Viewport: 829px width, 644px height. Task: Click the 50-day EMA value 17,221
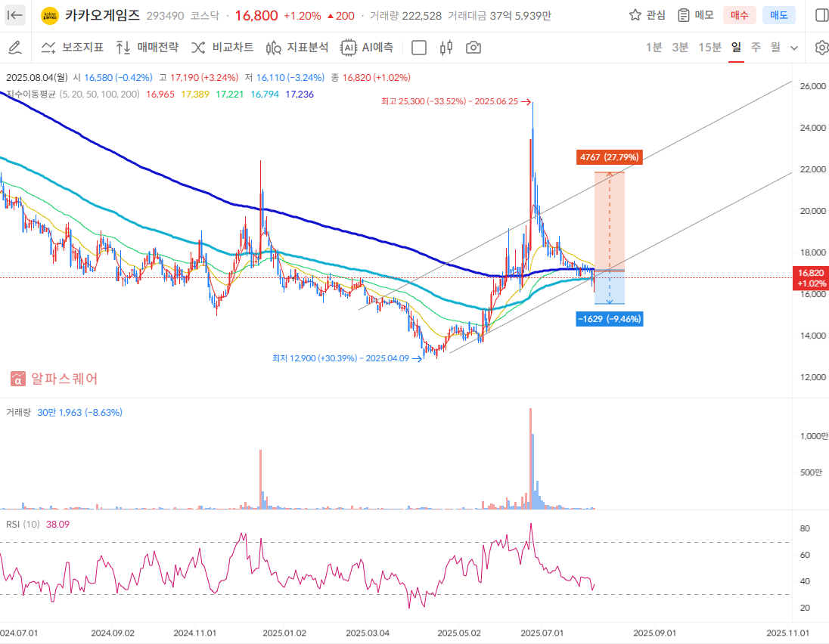[x=230, y=94]
